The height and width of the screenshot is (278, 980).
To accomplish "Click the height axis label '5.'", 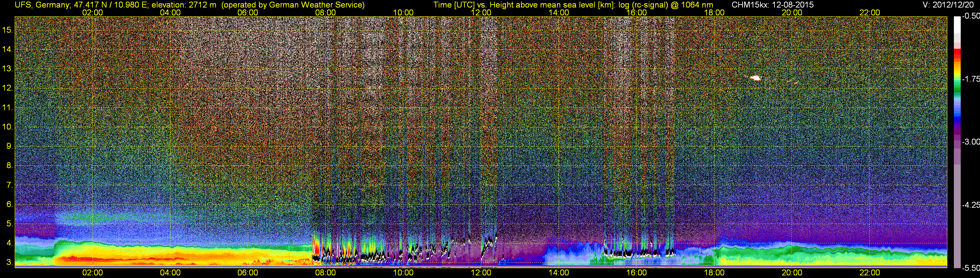I will click(9, 223).
